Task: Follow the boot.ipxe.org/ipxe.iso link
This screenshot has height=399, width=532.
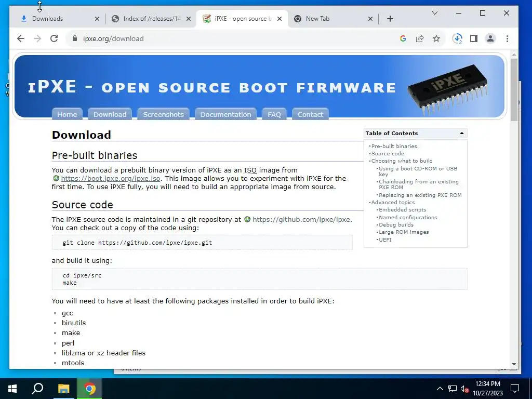Action: pyautogui.click(x=110, y=179)
